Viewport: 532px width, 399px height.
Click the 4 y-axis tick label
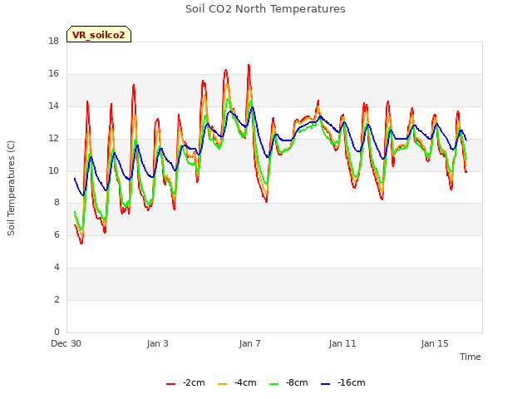tap(57, 268)
